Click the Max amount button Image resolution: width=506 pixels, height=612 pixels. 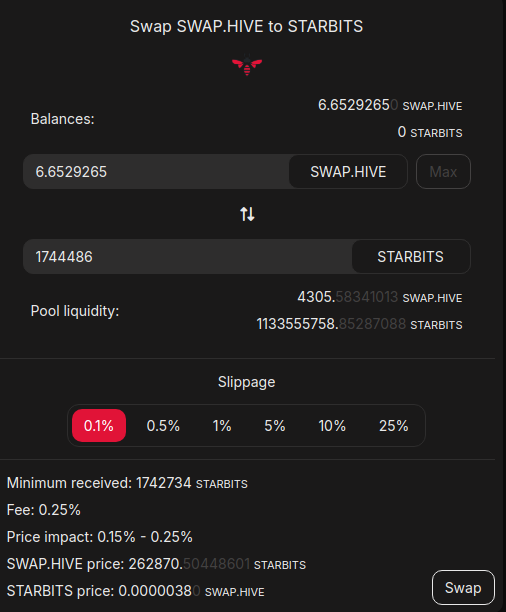click(443, 172)
